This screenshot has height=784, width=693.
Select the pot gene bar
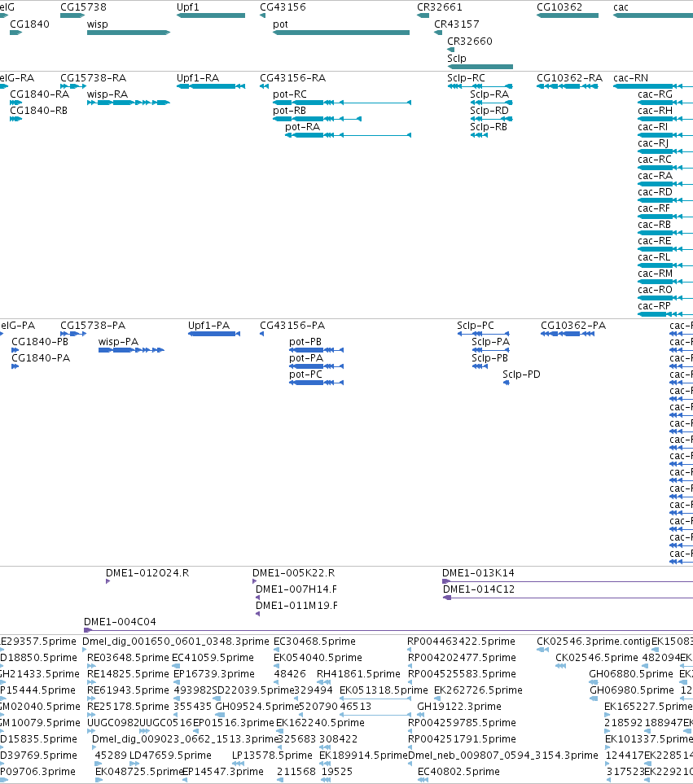[341, 33]
